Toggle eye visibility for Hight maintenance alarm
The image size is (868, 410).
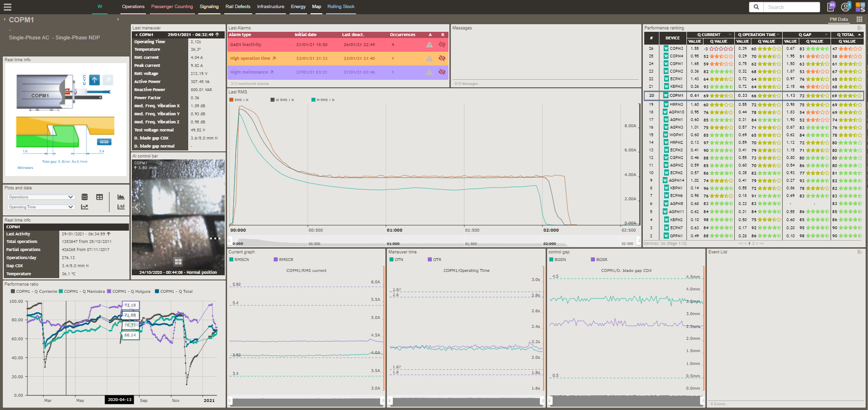point(442,72)
